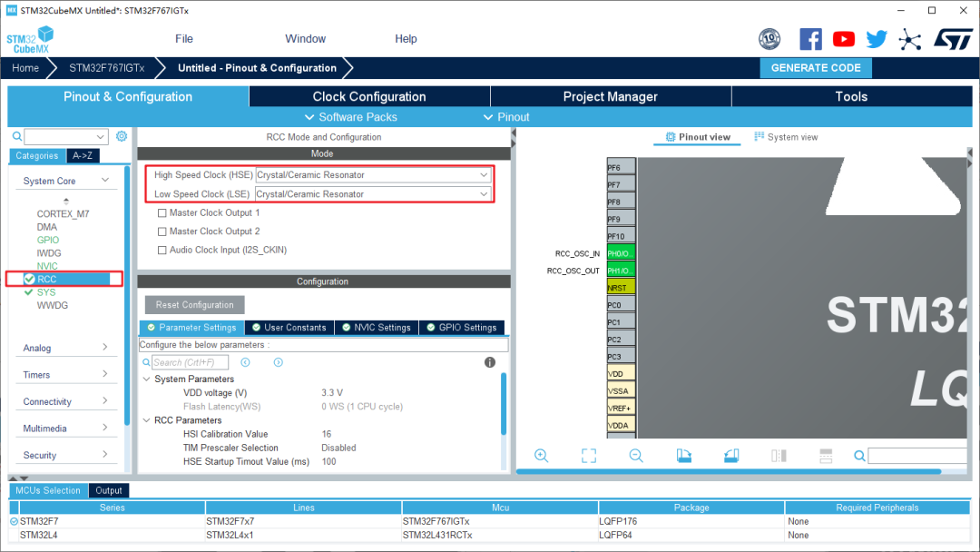The width and height of the screenshot is (980, 552).
Task: Rotate chip view counterclockwise icon
Action: 731,456
